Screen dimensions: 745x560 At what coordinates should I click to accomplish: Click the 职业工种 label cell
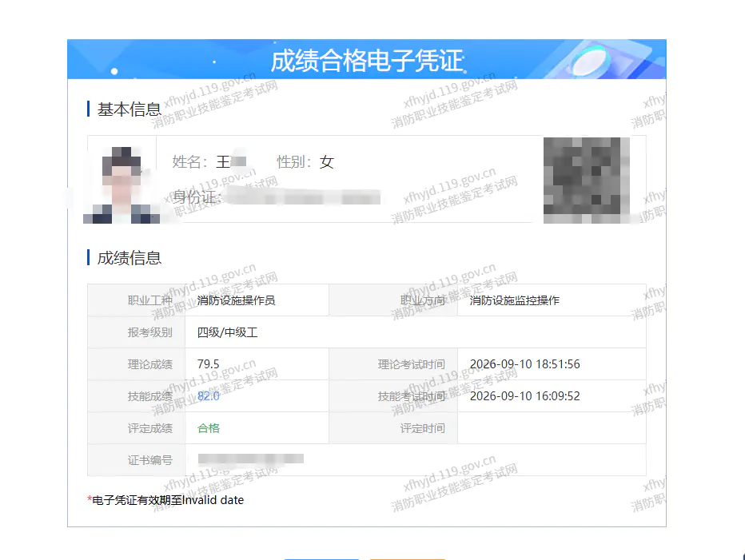(137, 300)
